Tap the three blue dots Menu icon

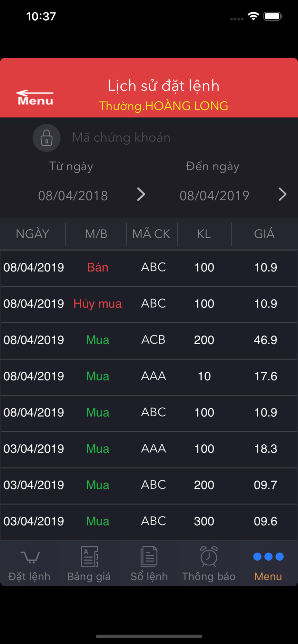click(x=268, y=556)
